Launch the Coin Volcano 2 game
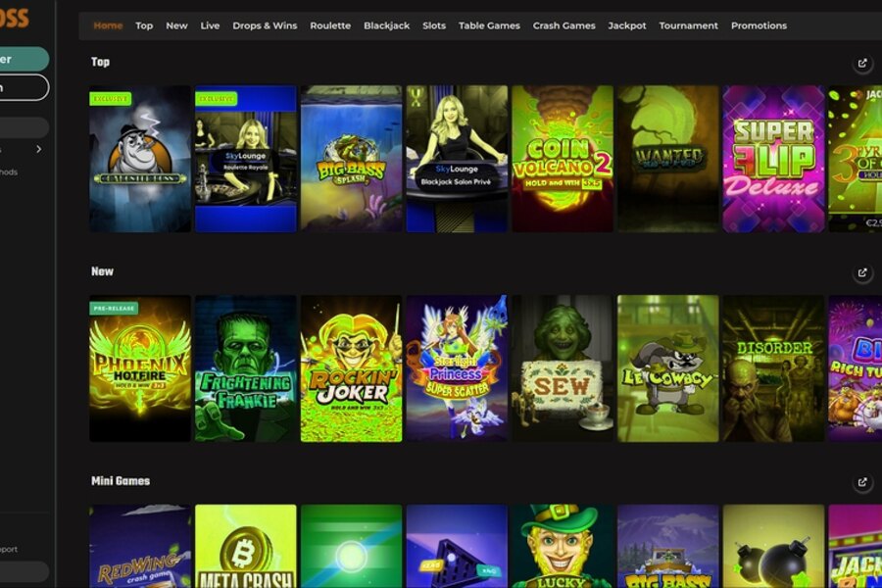882x588 pixels. point(562,159)
